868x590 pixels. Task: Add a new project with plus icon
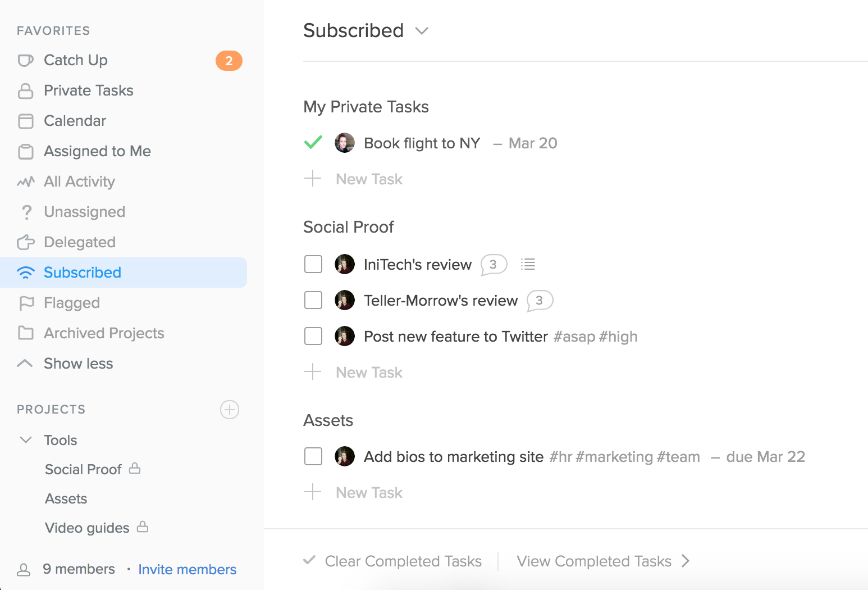[x=230, y=410]
